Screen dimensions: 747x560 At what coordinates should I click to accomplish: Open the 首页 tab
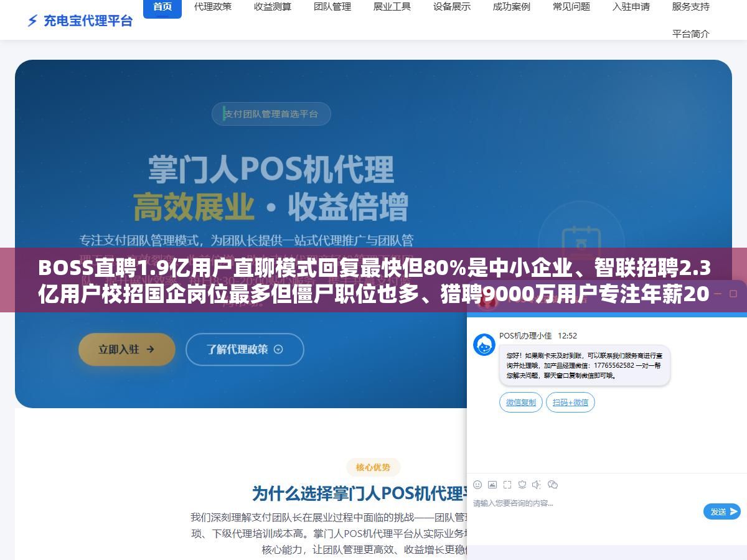click(x=162, y=7)
